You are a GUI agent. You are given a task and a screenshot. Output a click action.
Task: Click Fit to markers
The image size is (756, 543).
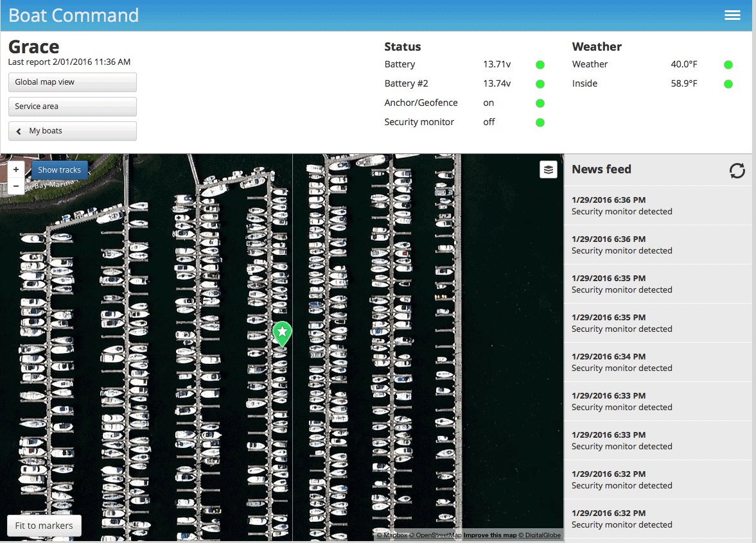click(x=44, y=525)
